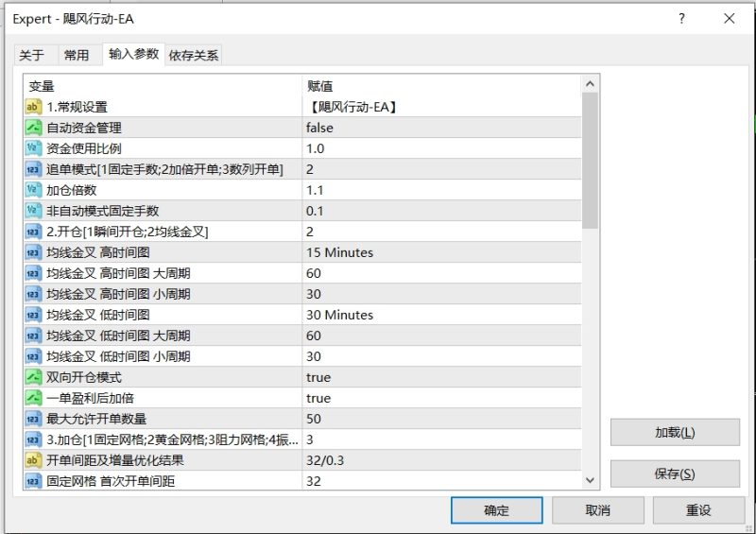Click the integer icon beside 固定网格 首次开单间距
This screenshot has height=534, width=756.
pos(33,480)
